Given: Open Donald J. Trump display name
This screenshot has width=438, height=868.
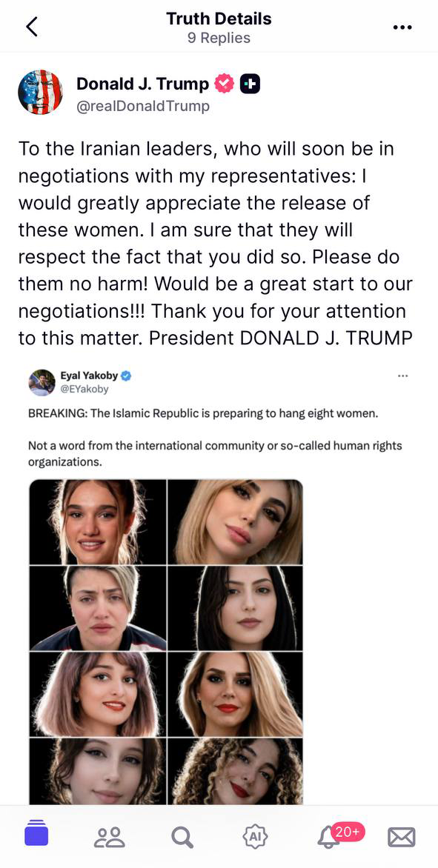Looking at the screenshot, I should 143,84.
